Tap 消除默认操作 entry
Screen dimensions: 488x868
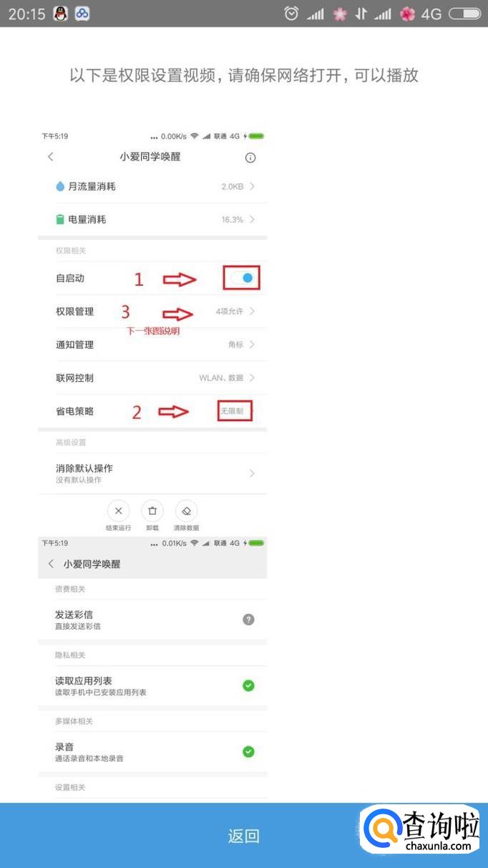(152, 473)
